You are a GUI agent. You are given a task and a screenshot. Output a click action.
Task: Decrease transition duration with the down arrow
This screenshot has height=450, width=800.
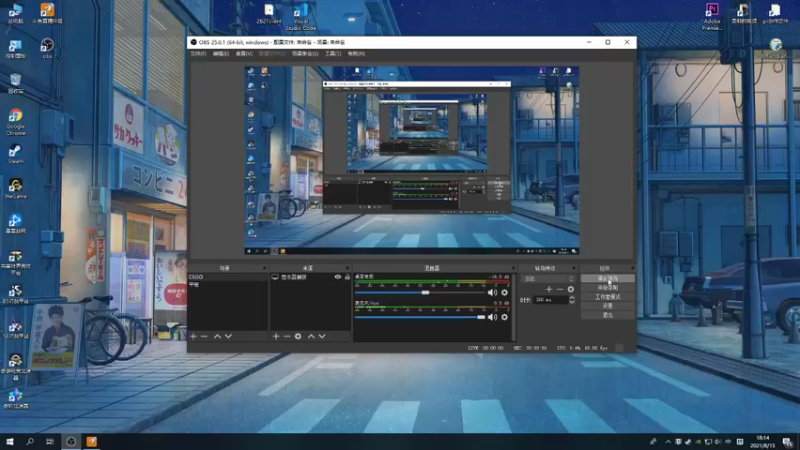point(572,302)
